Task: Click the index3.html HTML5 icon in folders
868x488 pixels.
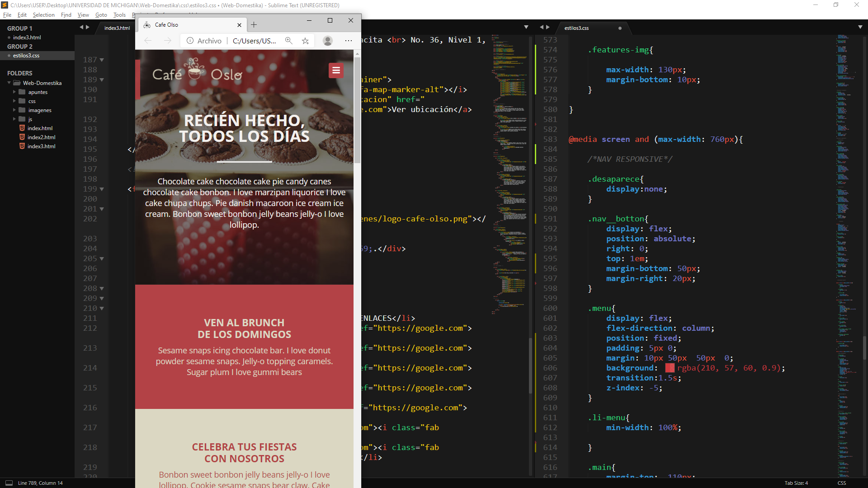Action: pyautogui.click(x=22, y=146)
